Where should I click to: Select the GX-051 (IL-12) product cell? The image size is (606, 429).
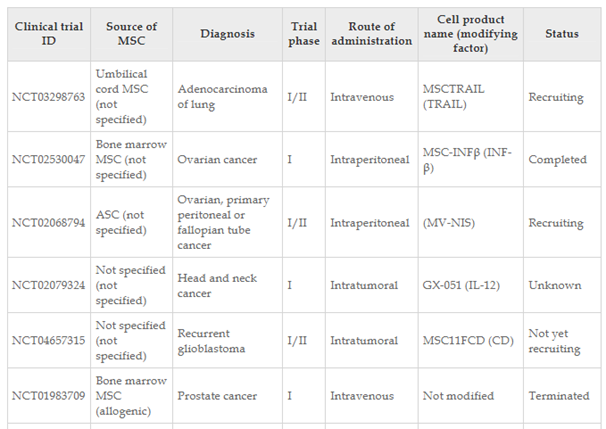(x=470, y=285)
